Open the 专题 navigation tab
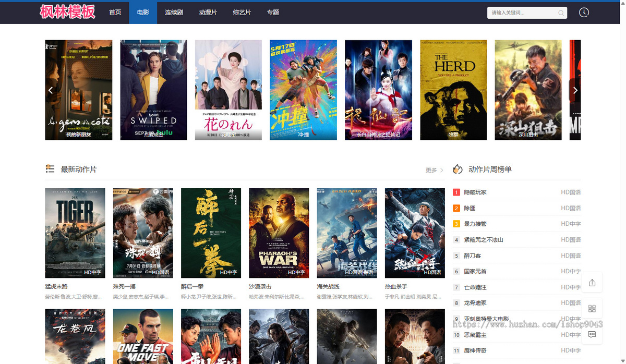The height and width of the screenshot is (364, 626). tap(273, 13)
